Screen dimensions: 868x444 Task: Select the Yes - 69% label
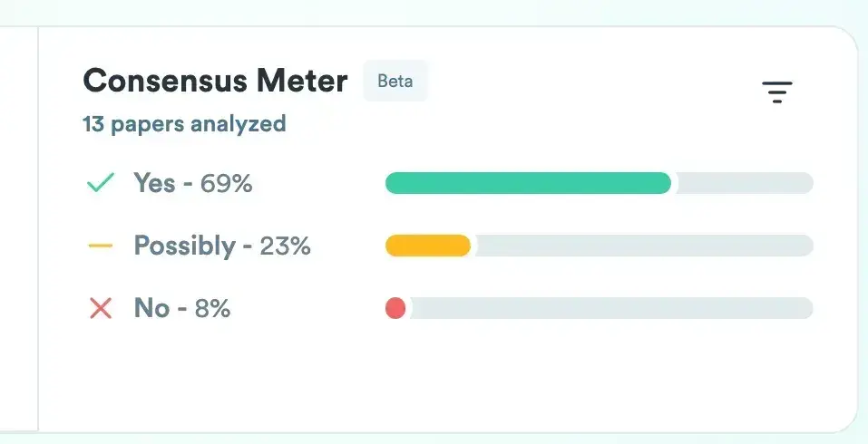click(x=192, y=183)
